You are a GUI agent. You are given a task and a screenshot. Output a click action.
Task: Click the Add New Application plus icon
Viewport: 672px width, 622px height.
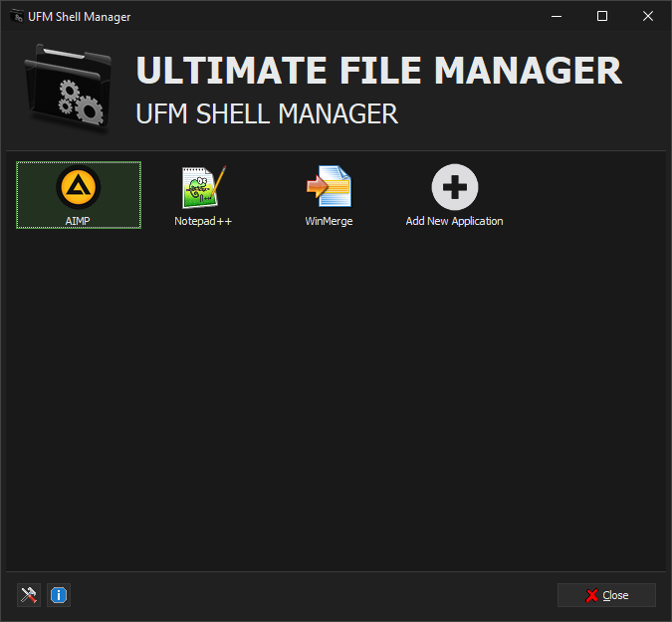coord(455,187)
